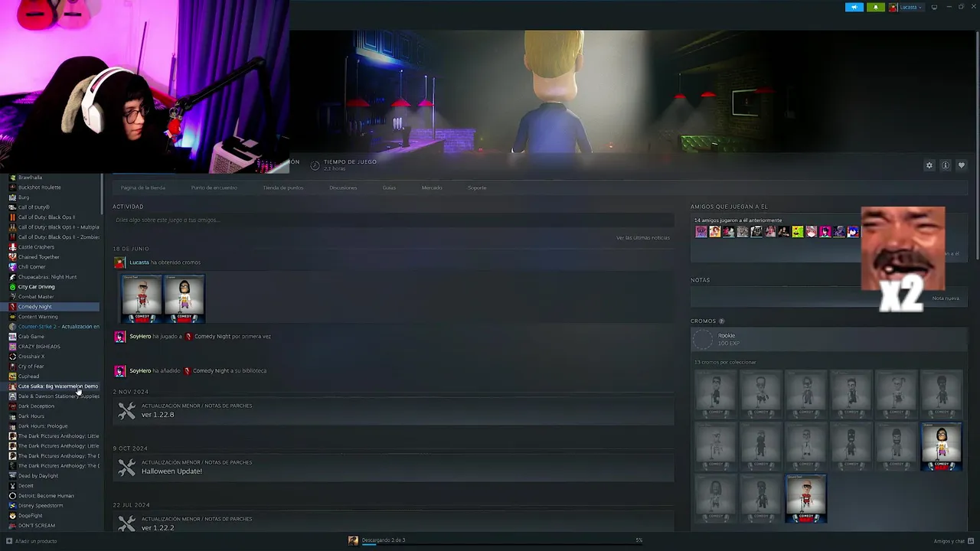The width and height of the screenshot is (980, 551).
Task: Open the game settings gear icon
Action: [x=929, y=165]
